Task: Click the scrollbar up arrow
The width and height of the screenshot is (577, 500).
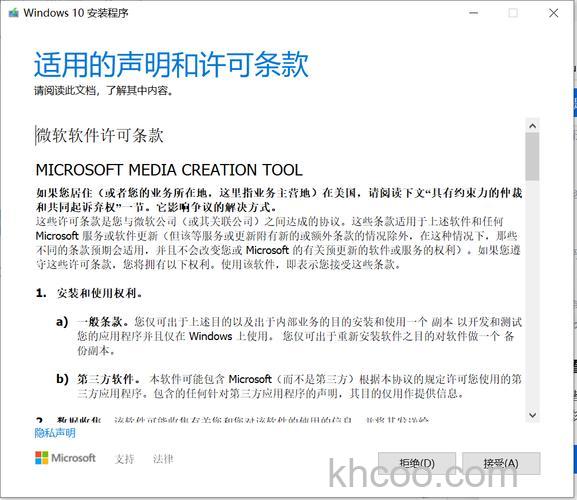Action: tap(532, 126)
